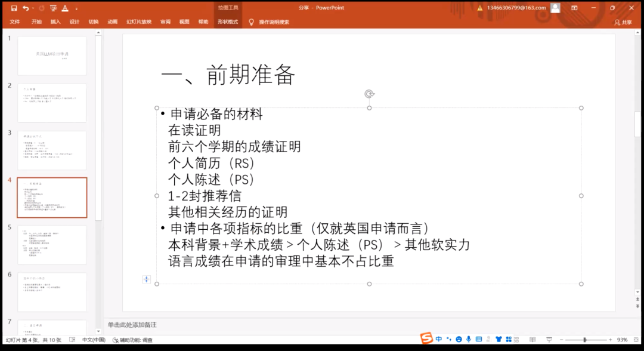This screenshot has width=644, height=351.
Task: Toggle Sogou Chinese/English input mode
Action: (x=439, y=339)
